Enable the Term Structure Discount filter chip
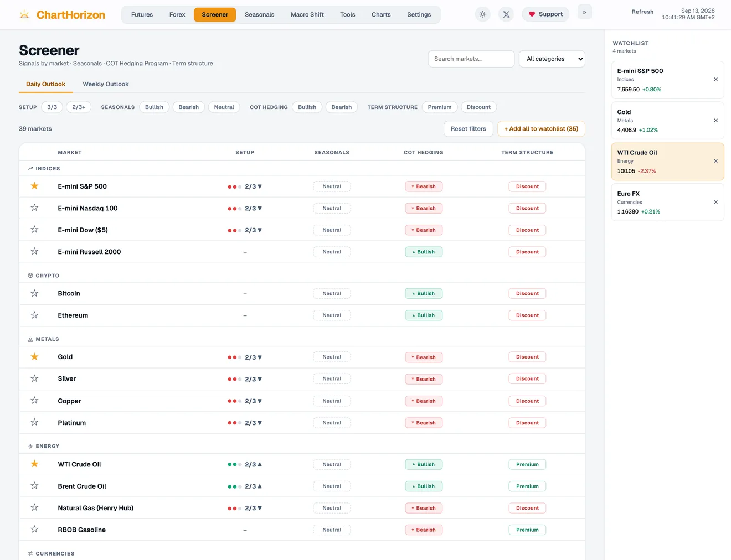Screen dimensions: 731x560 [x=478, y=107]
